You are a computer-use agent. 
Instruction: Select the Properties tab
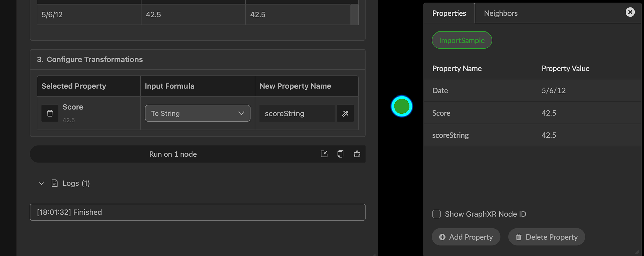[449, 13]
